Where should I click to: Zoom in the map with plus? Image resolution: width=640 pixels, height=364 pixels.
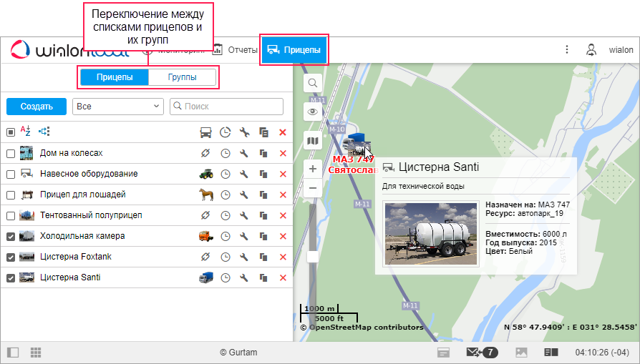point(313,169)
